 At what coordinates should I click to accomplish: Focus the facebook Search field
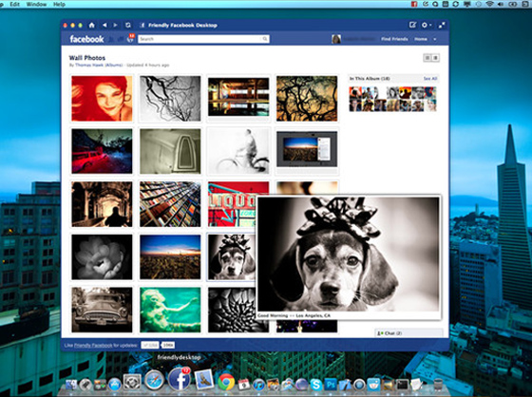point(203,39)
